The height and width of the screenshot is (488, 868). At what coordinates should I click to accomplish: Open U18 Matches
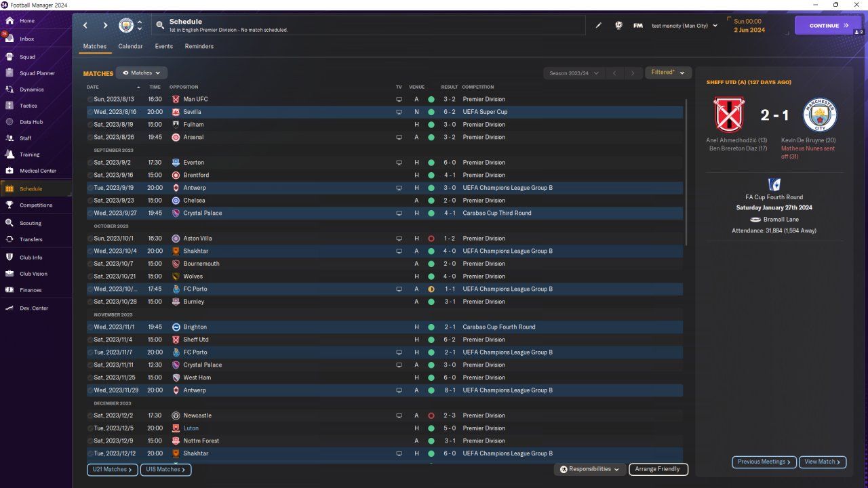[166, 470]
